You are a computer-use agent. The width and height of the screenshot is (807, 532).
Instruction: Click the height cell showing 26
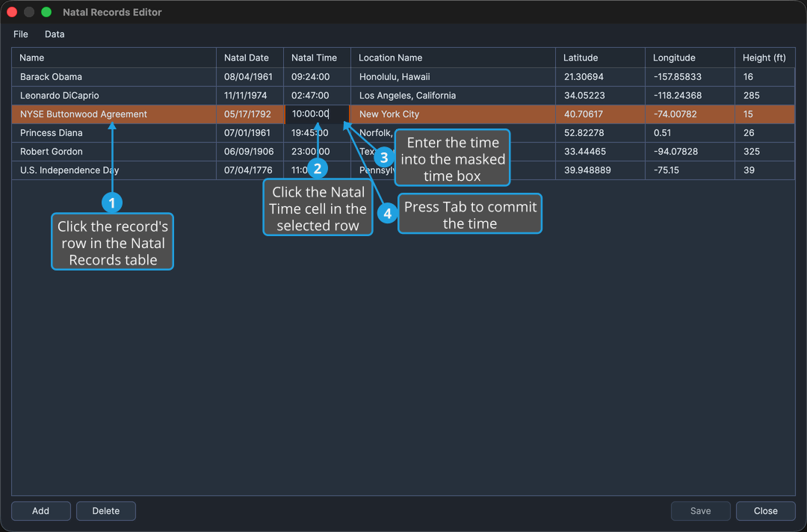coord(765,133)
